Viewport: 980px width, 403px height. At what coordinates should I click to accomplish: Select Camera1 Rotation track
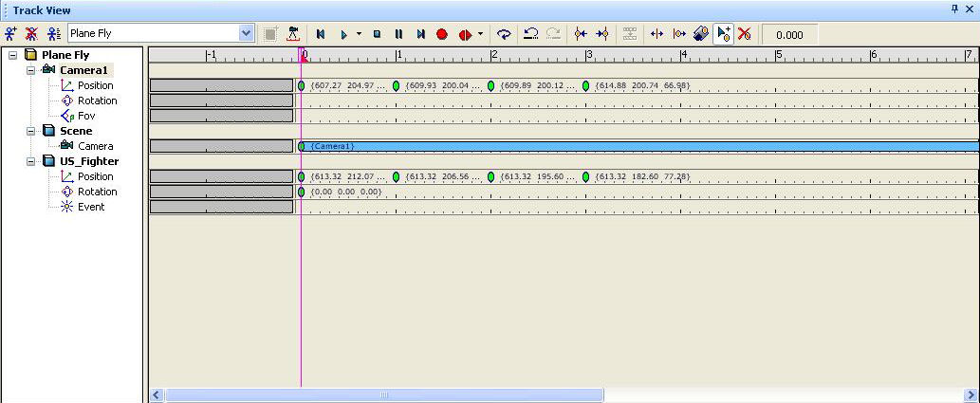click(x=97, y=101)
